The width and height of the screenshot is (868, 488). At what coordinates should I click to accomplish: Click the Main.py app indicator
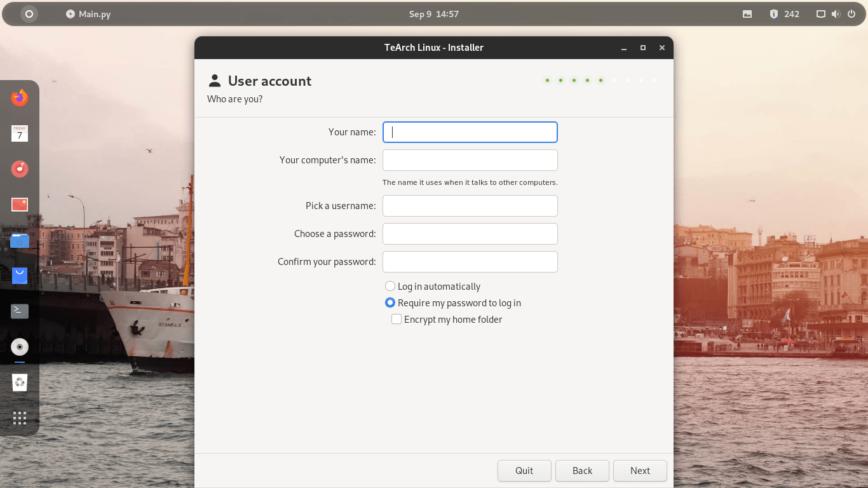click(88, 14)
